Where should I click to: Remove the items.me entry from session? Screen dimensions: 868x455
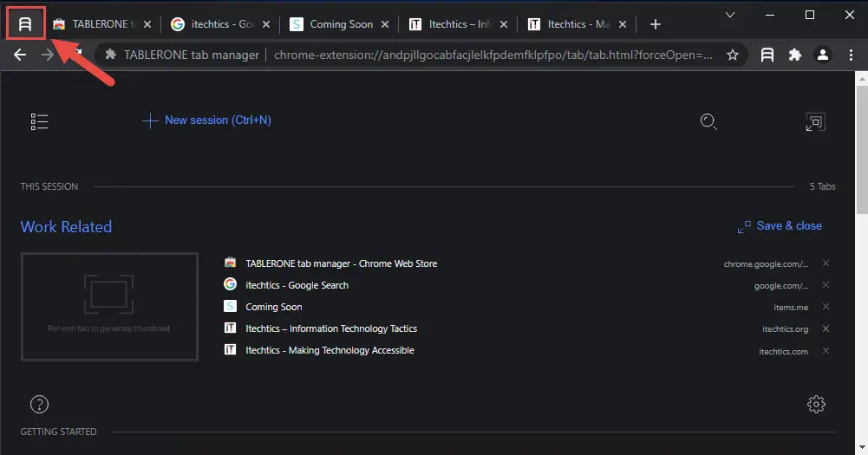826,306
